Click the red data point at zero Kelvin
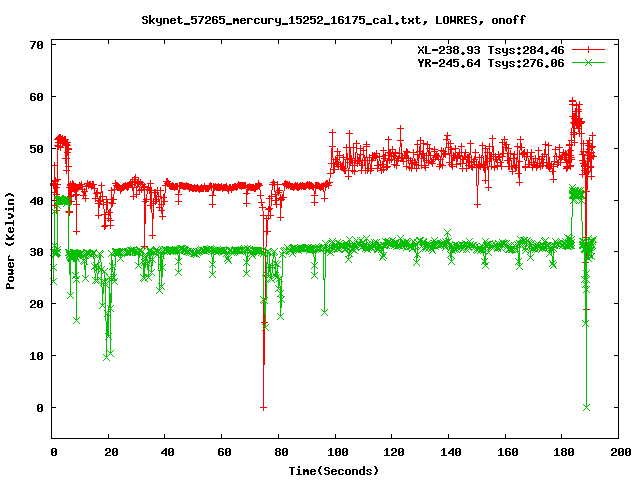 point(263,407)
